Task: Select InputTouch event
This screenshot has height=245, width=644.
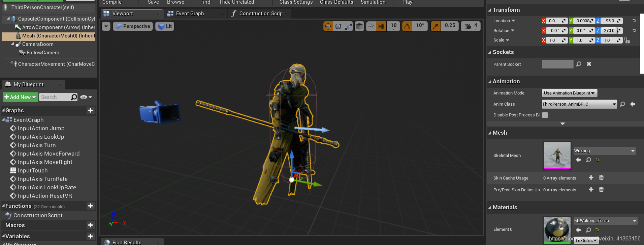Action: tap(33, 170)
